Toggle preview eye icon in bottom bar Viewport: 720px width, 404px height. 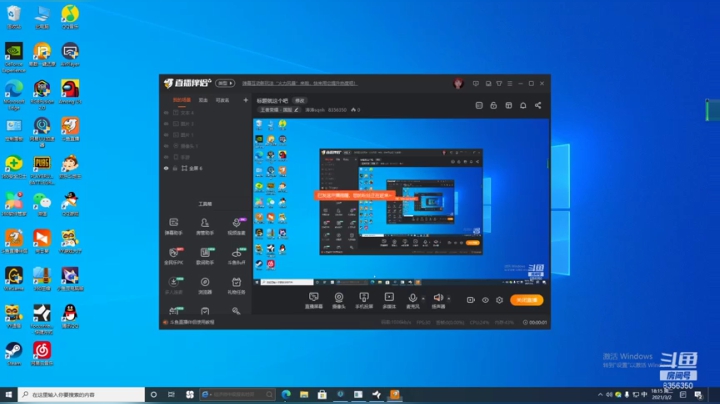point(485,300)
